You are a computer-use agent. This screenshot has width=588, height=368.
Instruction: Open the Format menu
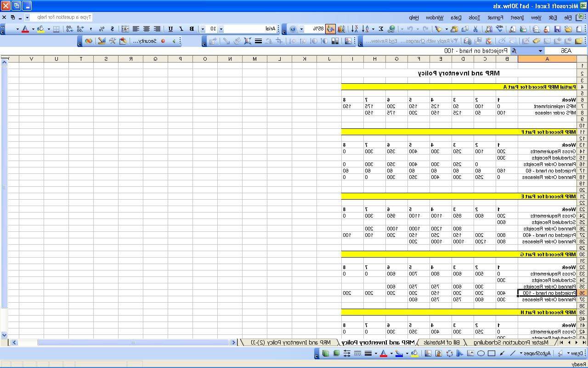tap(495, 17)
